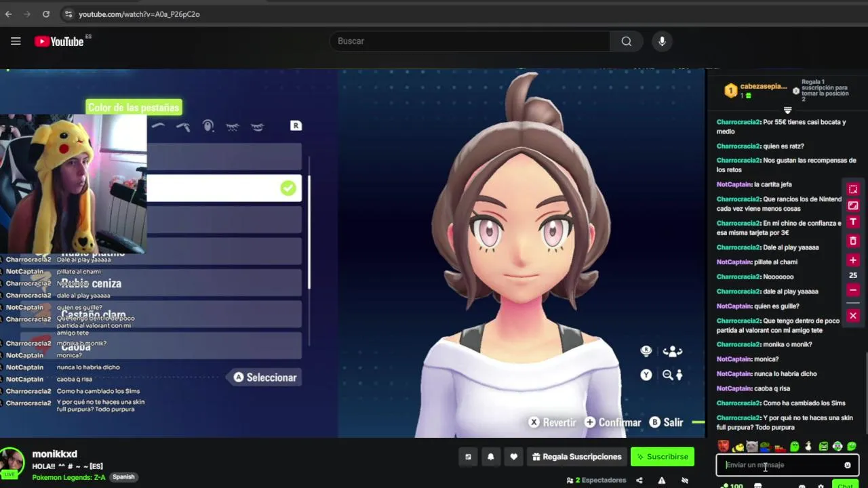This screenshot has width=868, height=488.
Task: Reload the page in the browser
Action: click(x=45, y=14)
